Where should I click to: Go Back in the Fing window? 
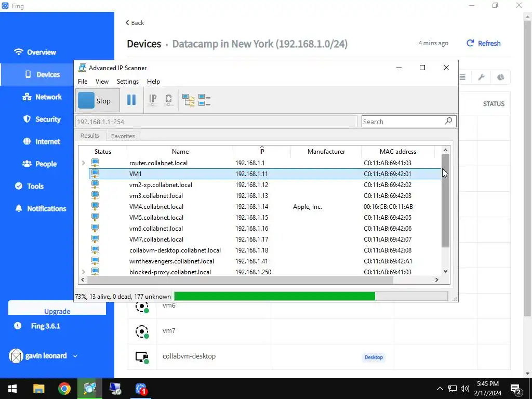pos(135,23)
